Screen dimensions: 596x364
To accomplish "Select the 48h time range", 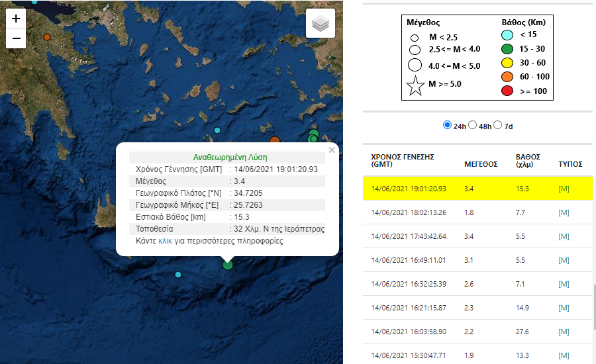I will 473,125.
